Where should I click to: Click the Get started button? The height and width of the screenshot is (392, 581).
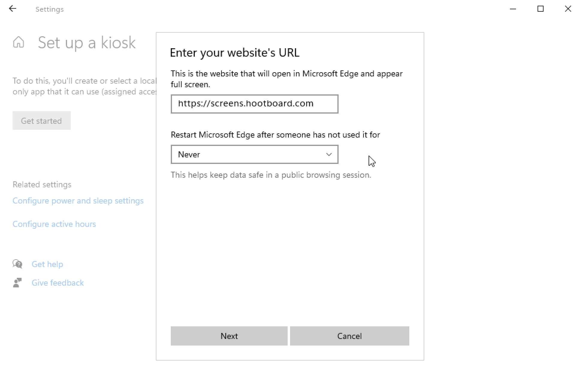[x=42, y=120]
